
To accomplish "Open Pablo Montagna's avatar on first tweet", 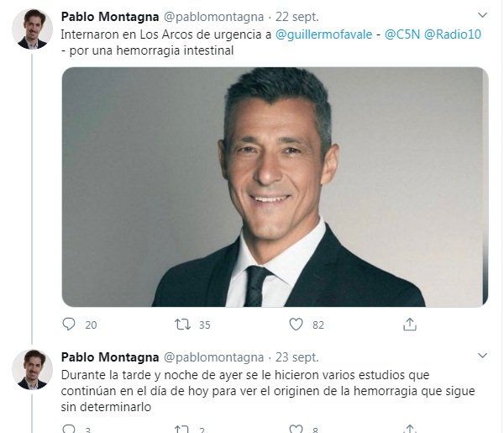I will click(32, 29).
